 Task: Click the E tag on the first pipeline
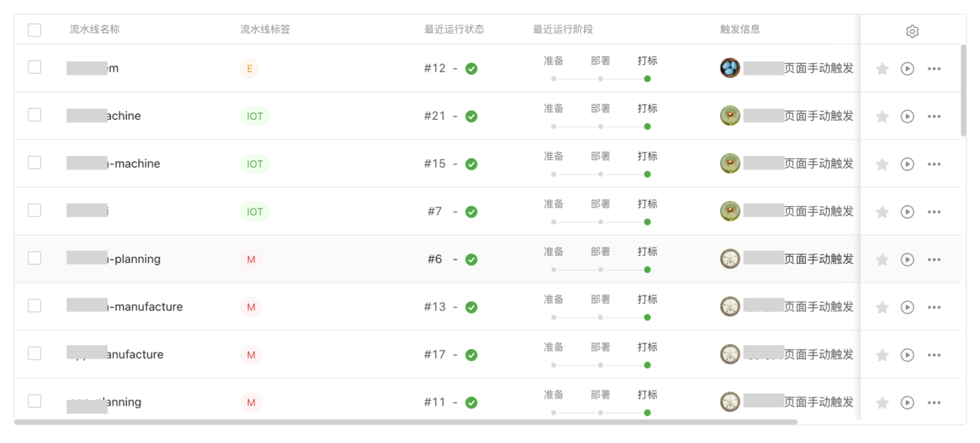tap(249, 69)
